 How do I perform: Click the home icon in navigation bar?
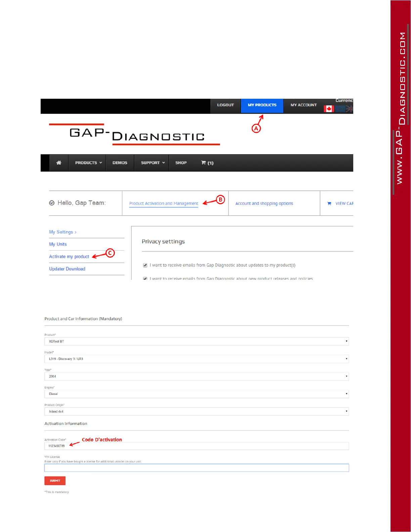pos(59,163)
